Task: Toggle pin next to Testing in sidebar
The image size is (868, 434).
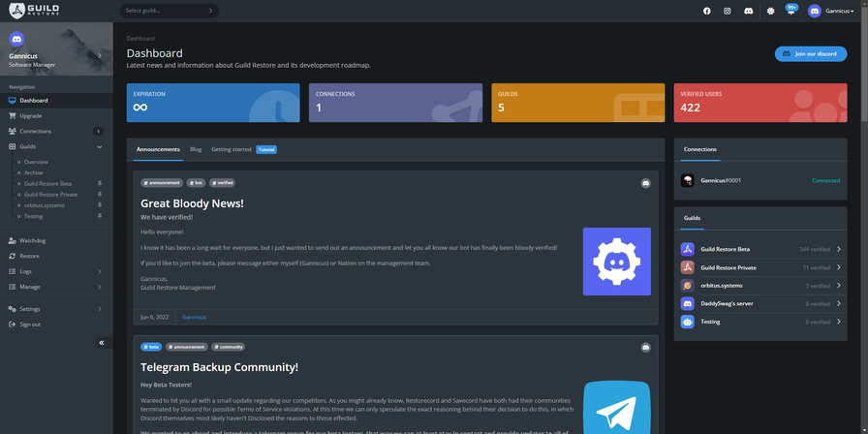Action: [100, 216]
